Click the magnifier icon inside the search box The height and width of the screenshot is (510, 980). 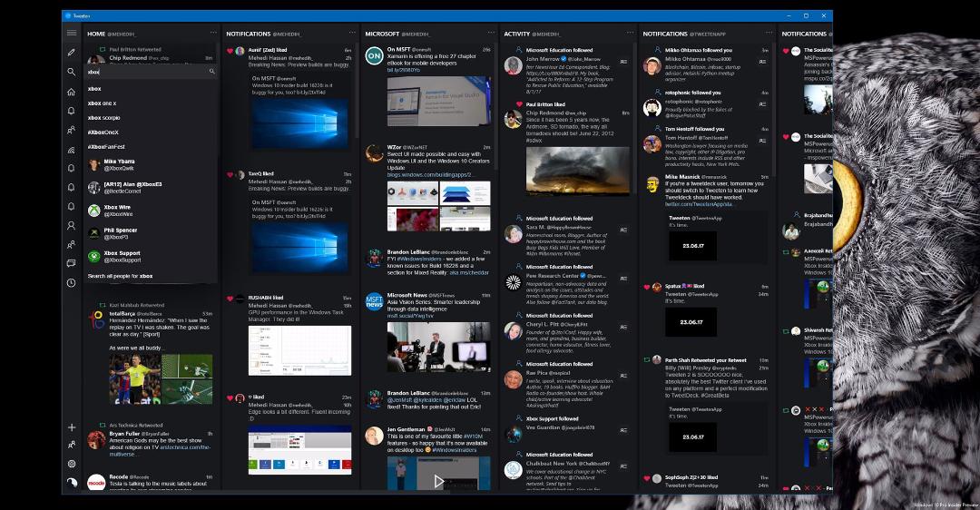point(211,72)
